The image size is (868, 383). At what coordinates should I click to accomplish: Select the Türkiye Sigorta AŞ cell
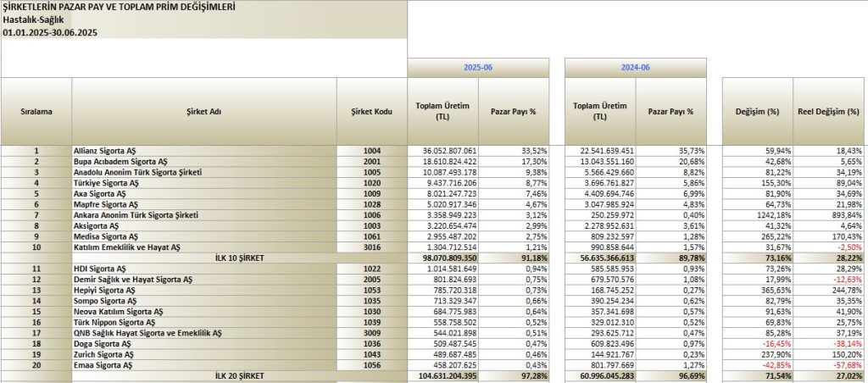point(204,183)
